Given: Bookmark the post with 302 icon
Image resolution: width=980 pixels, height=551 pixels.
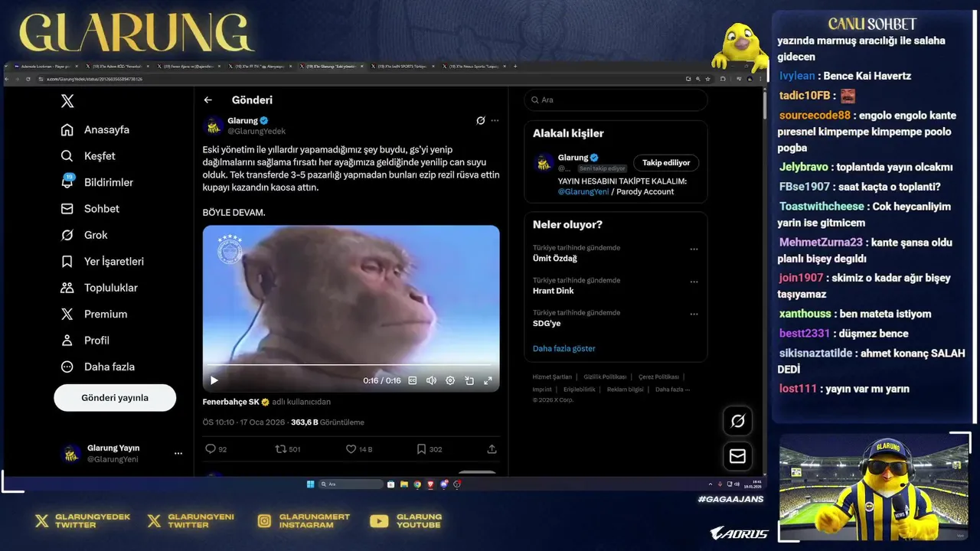Looking at the screenshot, I should pos(421,449).
